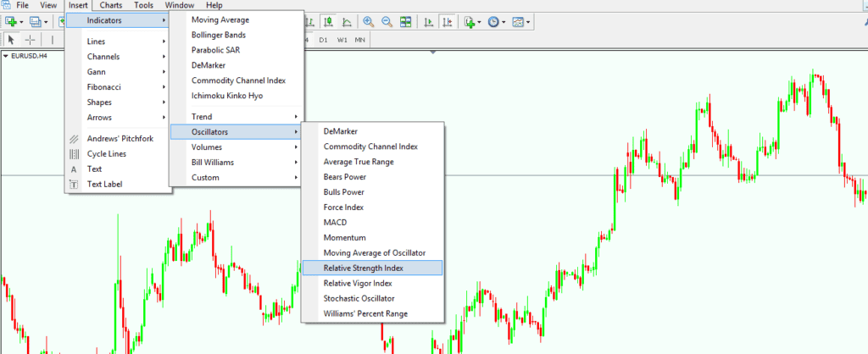Toggle candlestick chart mode
The image size is (868, 354).
330,21
